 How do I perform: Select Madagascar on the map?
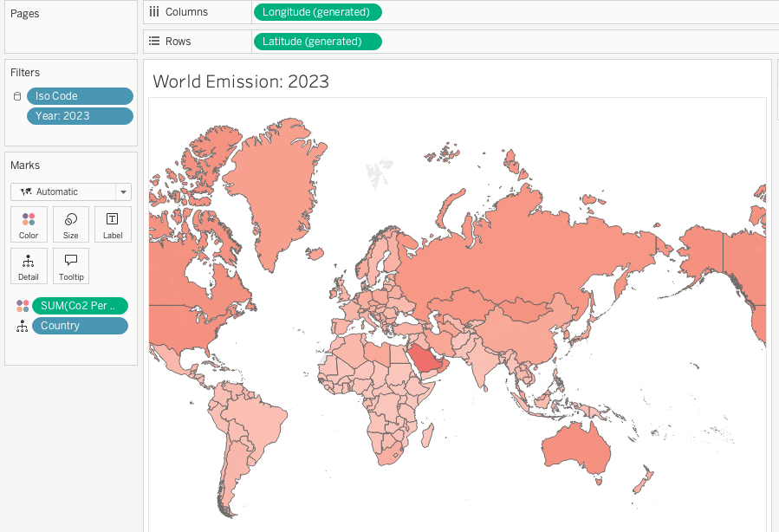tap(427, 436)
